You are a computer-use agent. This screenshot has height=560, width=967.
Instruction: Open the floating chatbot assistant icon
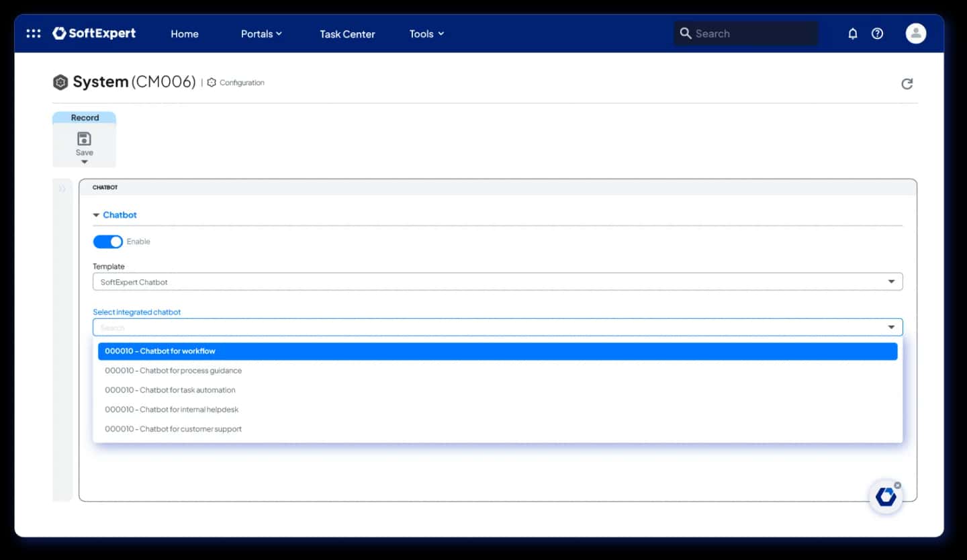pyautogui.click(x=886, y=497)
